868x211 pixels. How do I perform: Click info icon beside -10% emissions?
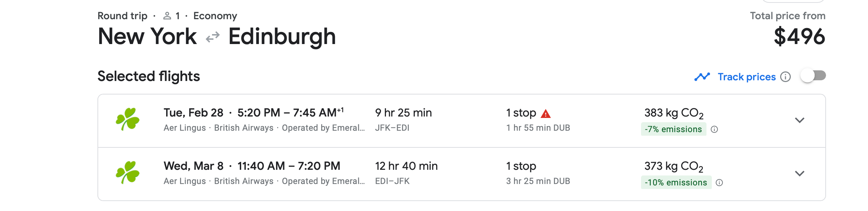719,183
